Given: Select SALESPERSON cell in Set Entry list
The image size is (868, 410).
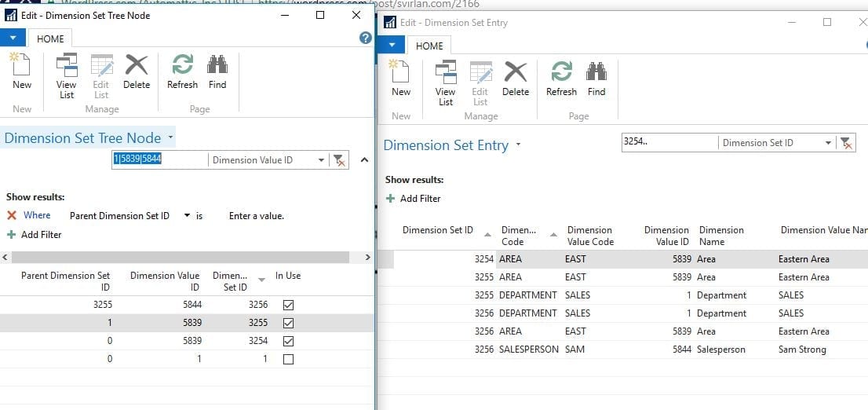Looking at the screenshot, I should [529, 350].
